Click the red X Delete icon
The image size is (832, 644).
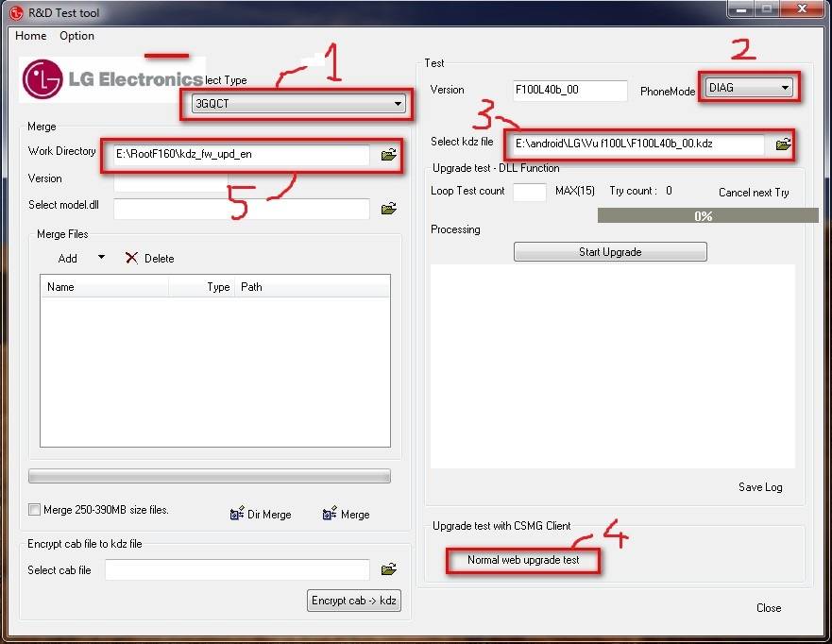click(131, 259)
